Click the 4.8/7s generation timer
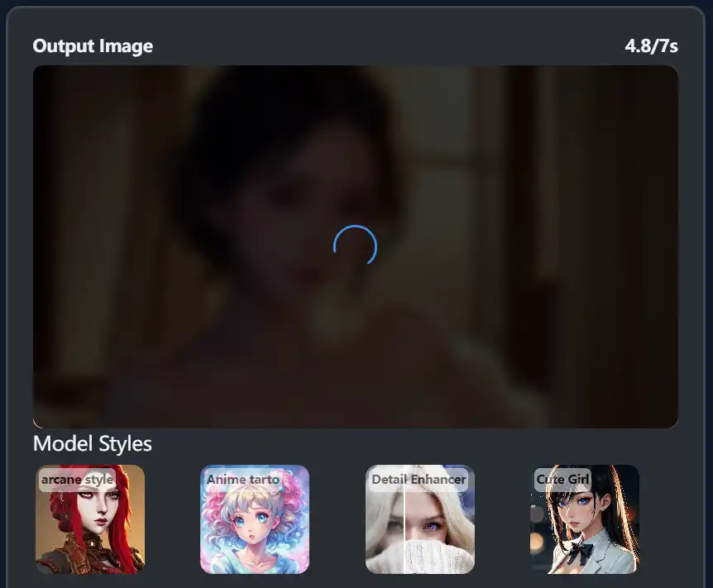The height and width of the screenshot is (588, 713). tap(651, 45)
